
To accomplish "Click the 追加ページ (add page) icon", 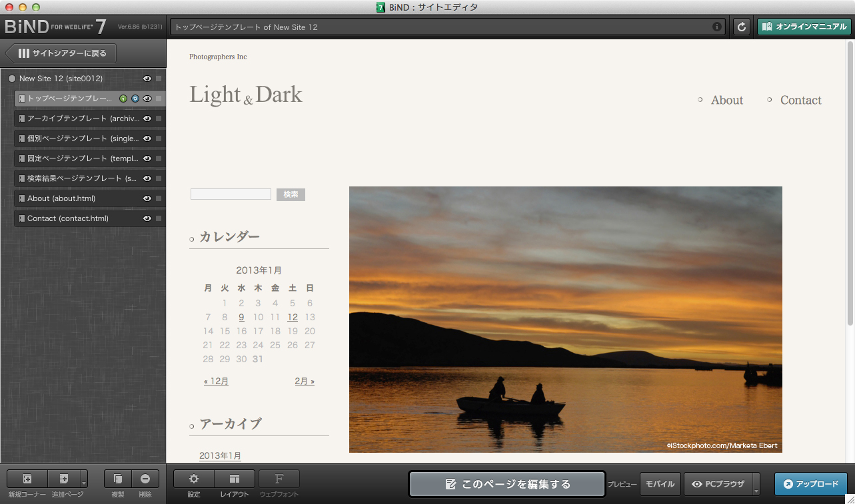I will coord(64,479).
